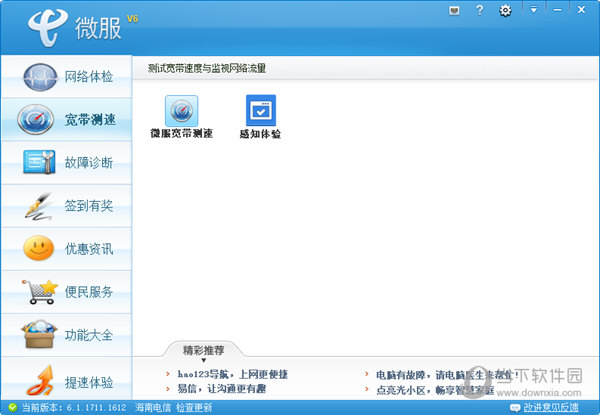Open the 点亮光小区 smart home link
This screenshot has width=600, height=415.
pos(435,390)
